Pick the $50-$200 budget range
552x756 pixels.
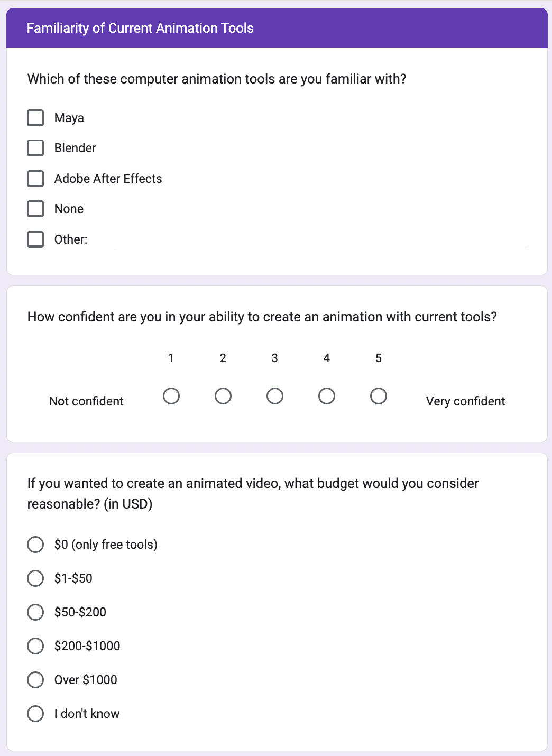coord(35,612)
